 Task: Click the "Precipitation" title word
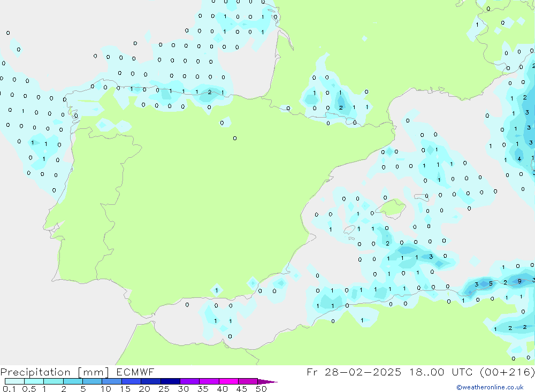35,372
